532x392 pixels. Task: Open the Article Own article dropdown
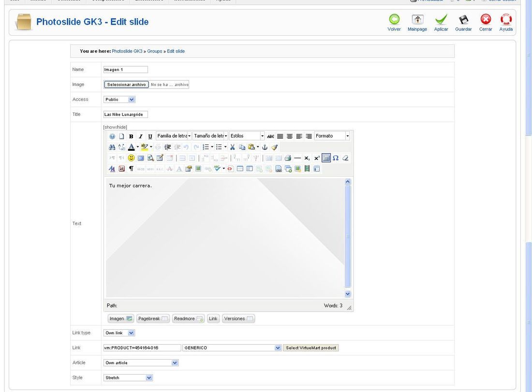pyautogui.click(x=141, y=363)
